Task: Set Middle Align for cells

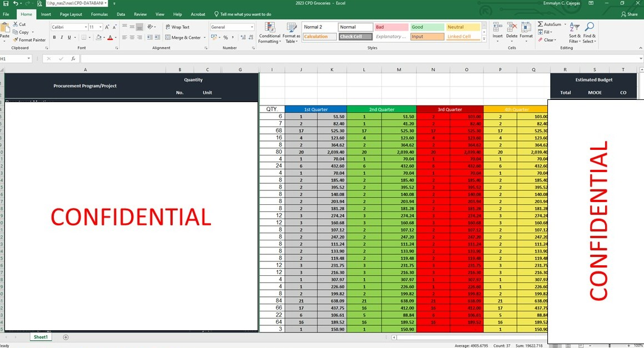Action: (132, 27)
